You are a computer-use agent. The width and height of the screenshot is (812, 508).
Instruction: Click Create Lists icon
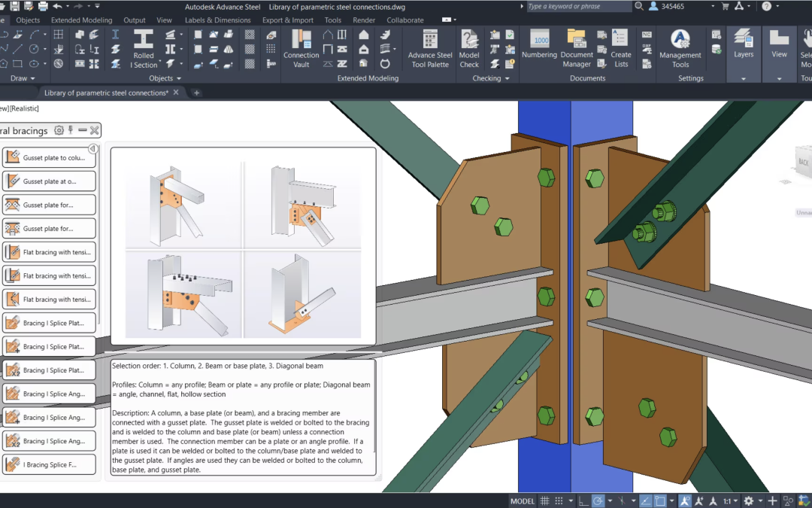620,49
